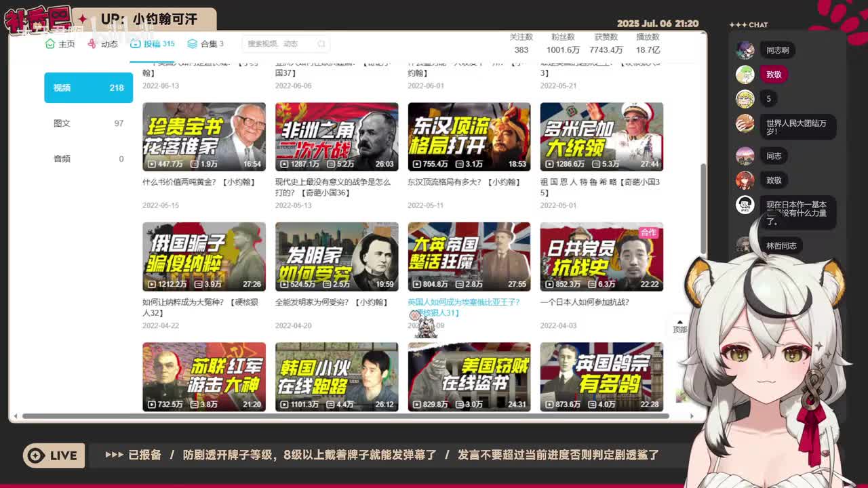Click the date text 2022-05-15
Image resolution: width=868 pixels, height=488 pixels.
pos(161,205)
